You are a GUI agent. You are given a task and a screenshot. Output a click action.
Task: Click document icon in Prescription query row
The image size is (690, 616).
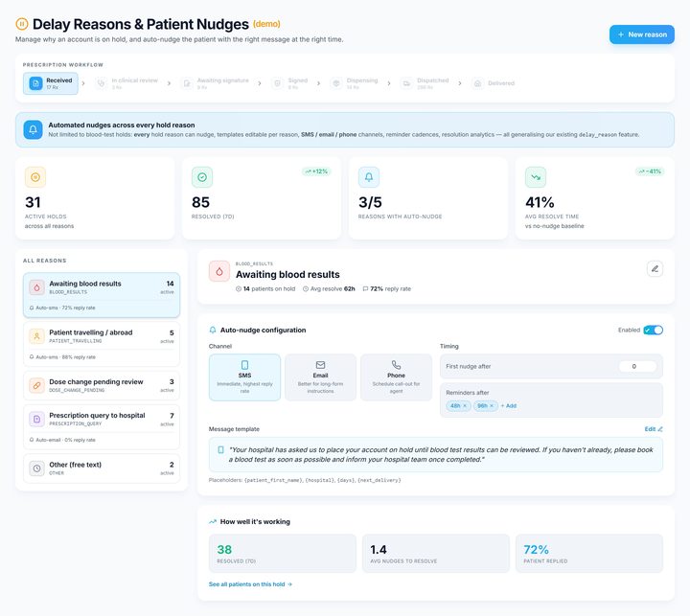pyautogui.click(x=37, y=419)
